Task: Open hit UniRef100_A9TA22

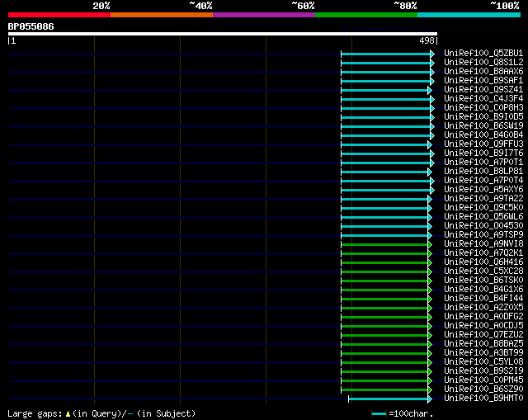Action: point(483,198)
